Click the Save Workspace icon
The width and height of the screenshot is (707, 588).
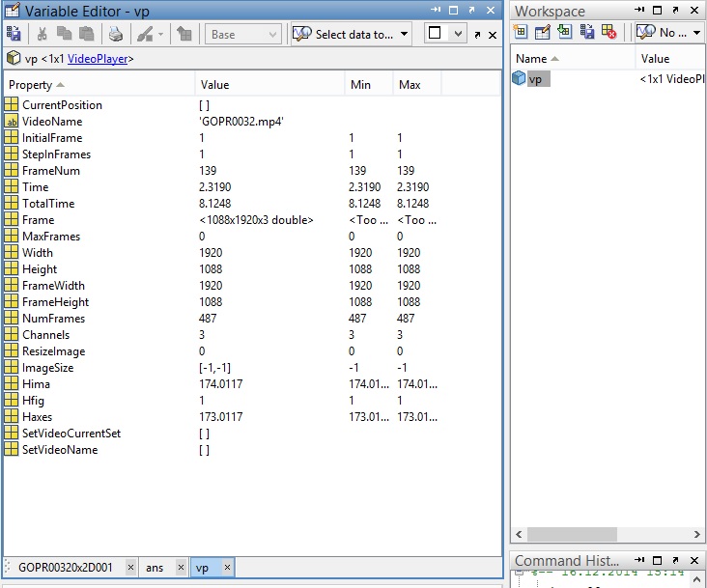click(587, 33)
